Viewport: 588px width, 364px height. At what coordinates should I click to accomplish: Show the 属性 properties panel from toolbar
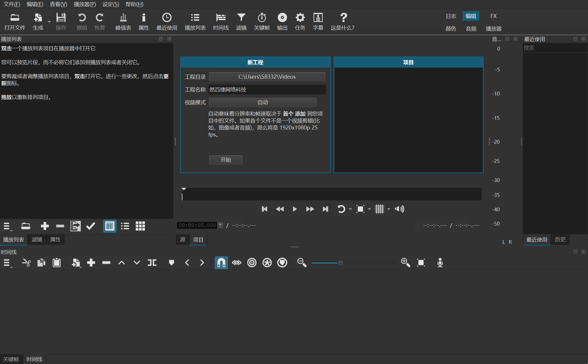click(144, 22)
